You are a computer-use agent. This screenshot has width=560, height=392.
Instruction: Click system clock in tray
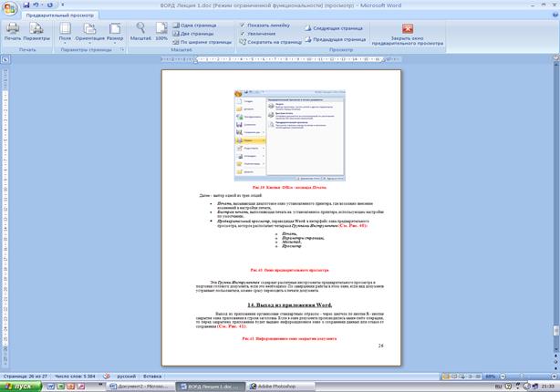[548, 387]
